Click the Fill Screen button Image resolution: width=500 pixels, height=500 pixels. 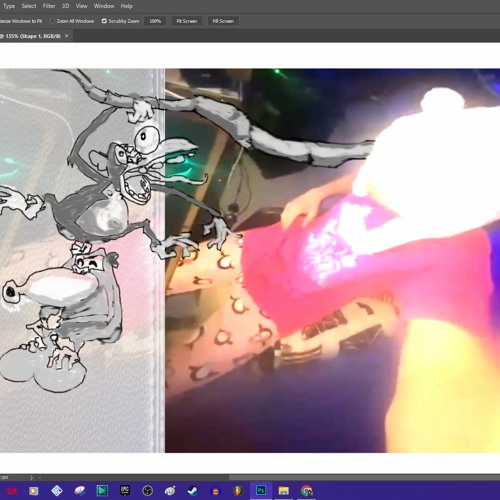coord(223,21)
